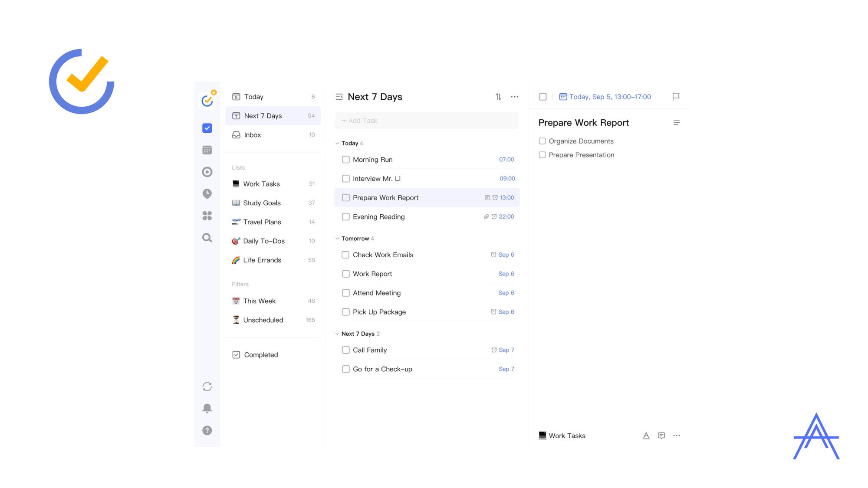
Task: Collapse the Next 7 Days section chevron
Action: tap(337, 334)
